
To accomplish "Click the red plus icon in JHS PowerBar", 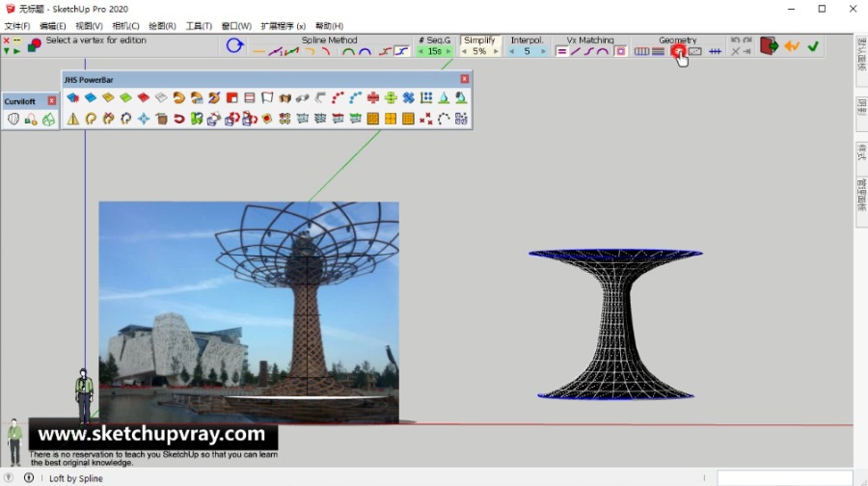I will [373, 98].
